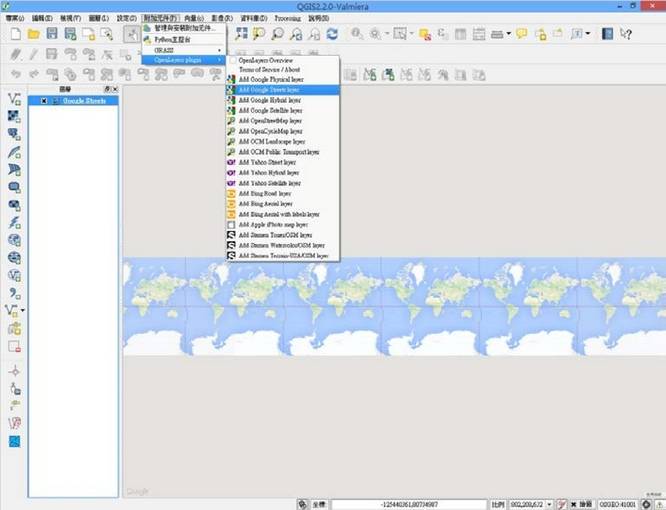This screenshot has width=666, height=510.
Task: Open Terms of Service / About
Action: [282, 69]
